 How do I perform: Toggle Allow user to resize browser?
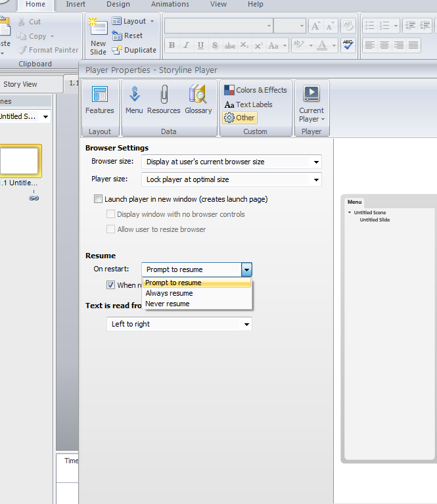[110, 229]
